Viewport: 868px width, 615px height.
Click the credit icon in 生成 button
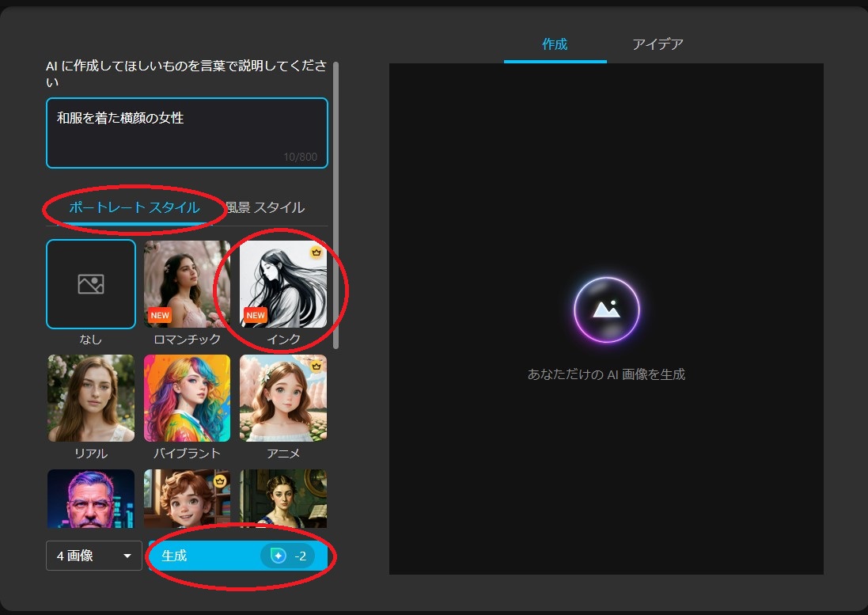pyautogui.click(x=278, y=555)
